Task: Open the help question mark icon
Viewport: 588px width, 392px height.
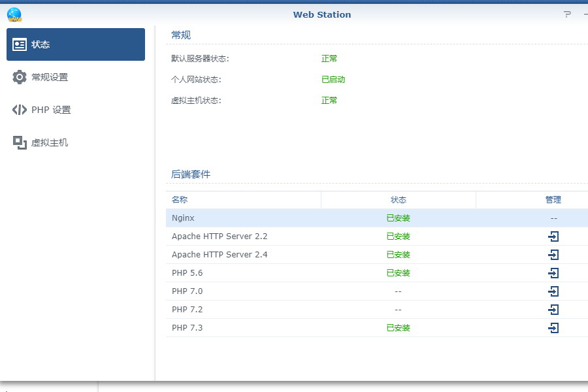Action: [x=566, y=13]
